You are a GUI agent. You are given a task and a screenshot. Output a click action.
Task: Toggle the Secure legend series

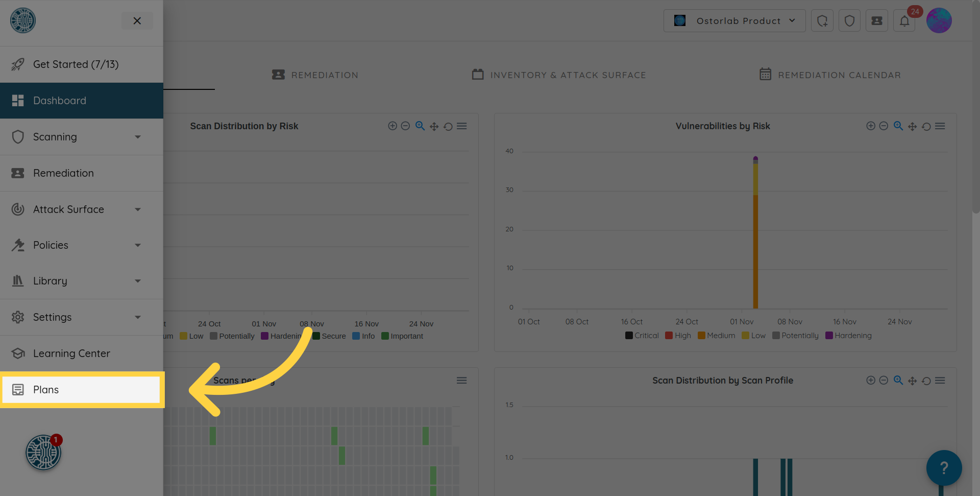(x=329, y=336)
